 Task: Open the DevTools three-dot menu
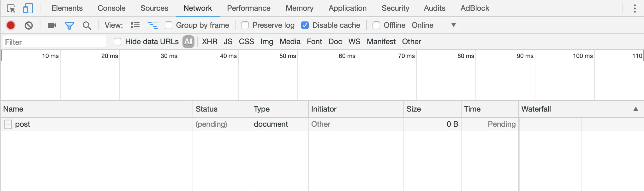click(635, 9)
